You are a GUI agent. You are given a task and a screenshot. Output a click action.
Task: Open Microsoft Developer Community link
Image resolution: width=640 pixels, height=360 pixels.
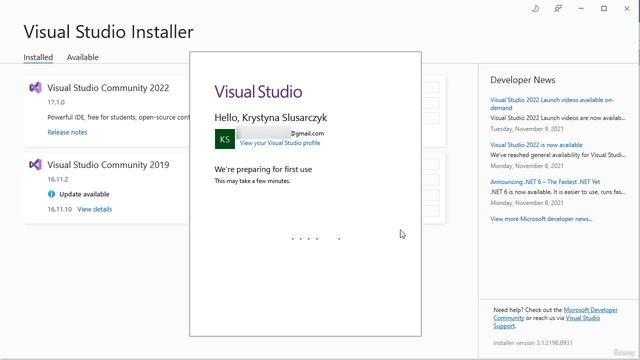[x=591, y=310]
